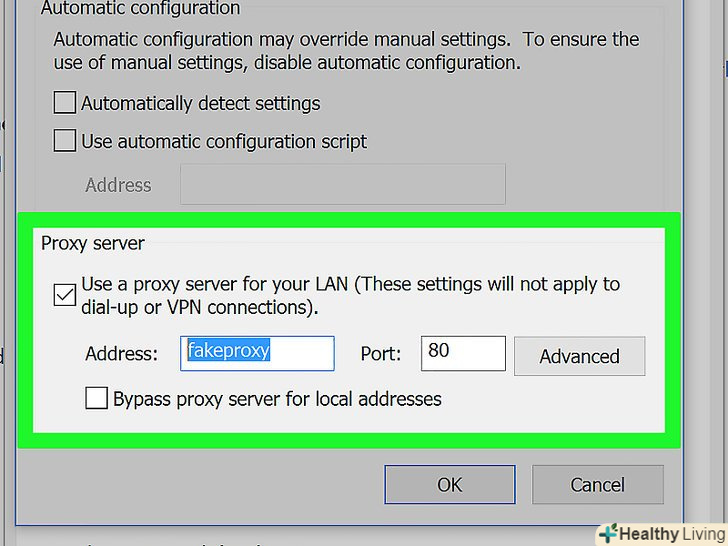Viewport: 728px width, 546px height.
Task: Uncheck Use a proxy server for your LAN
Action: (65, 296)
